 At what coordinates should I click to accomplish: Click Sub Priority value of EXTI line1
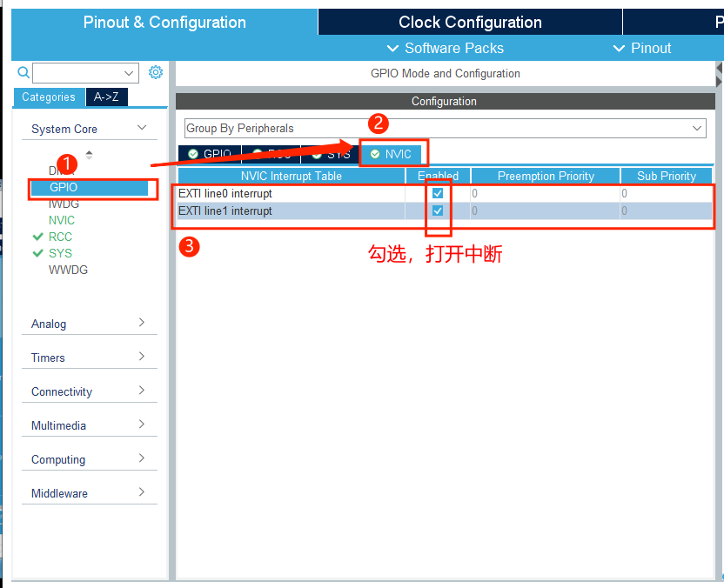(x=667, y=210)
